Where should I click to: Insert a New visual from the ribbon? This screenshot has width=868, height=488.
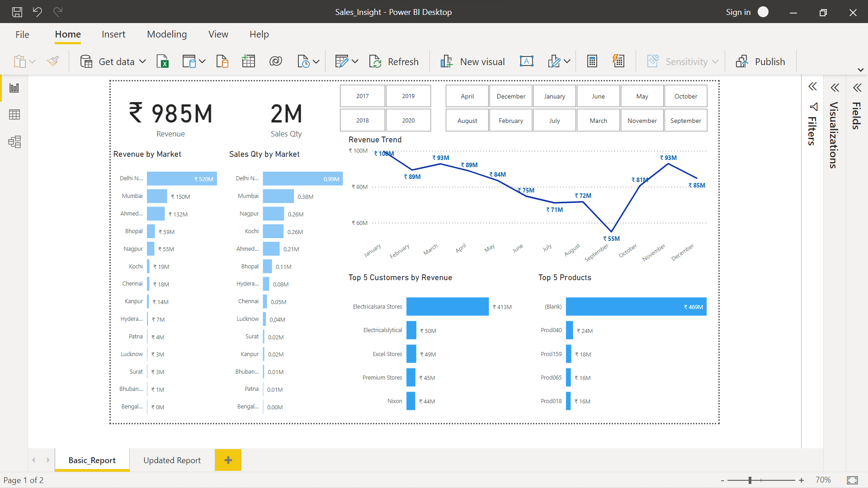click(472, 61)
